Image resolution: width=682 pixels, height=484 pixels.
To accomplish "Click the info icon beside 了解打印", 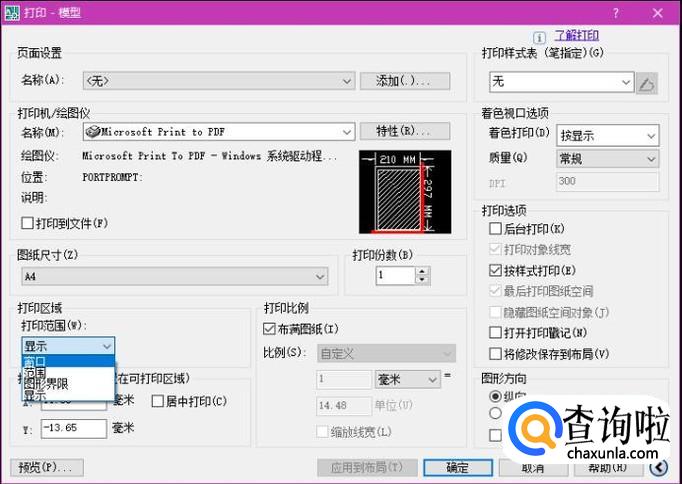I will pos(539,38).
